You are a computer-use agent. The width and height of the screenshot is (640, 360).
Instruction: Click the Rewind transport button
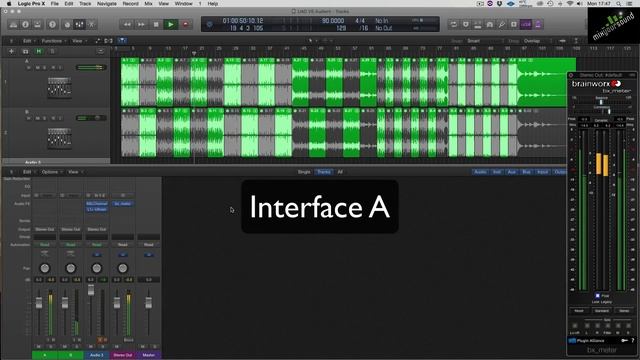click(127, 24)
